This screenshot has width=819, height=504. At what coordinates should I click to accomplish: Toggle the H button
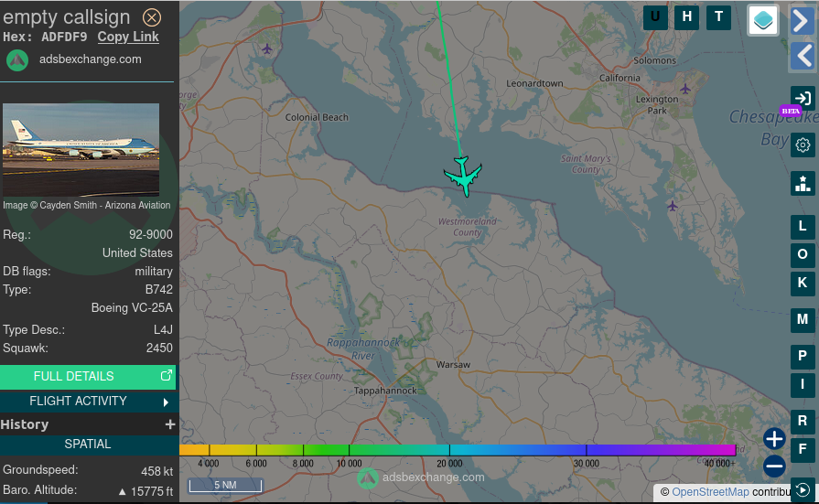pos(687,17)
